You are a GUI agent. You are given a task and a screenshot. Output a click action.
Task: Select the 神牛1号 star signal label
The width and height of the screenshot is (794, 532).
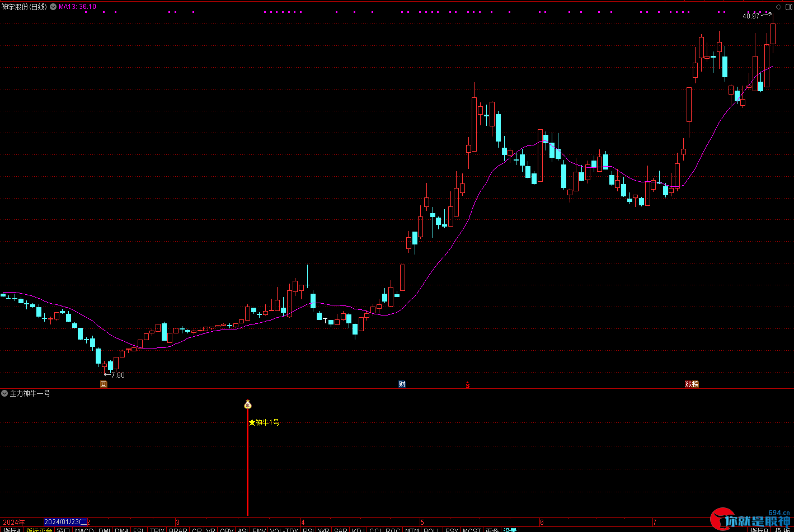click(264, 422)
